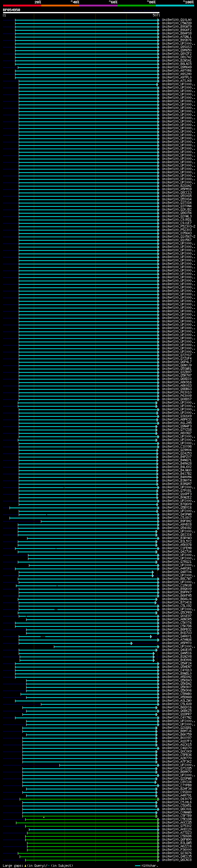Select the cyan ~100% identity color band
The image size is (197, 868).
tap(175, 6)
